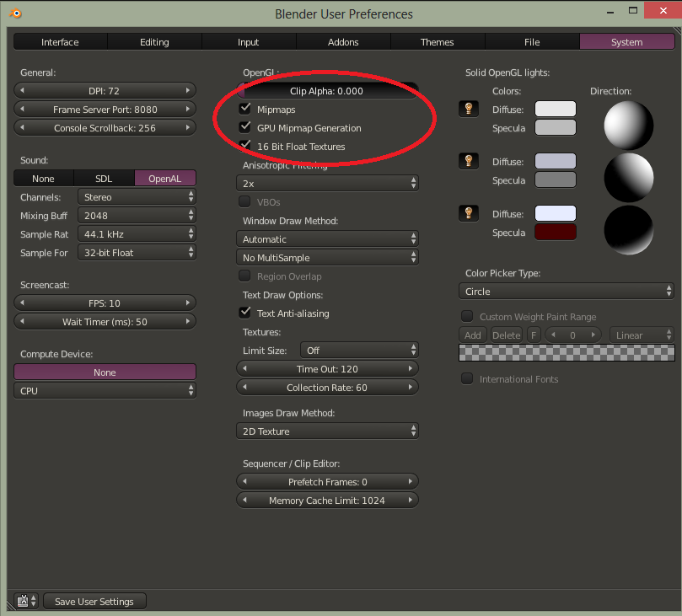Click third light direction sphere
Image resolution: width=682 pixels, height=616 pixels.
coord(629,230)
